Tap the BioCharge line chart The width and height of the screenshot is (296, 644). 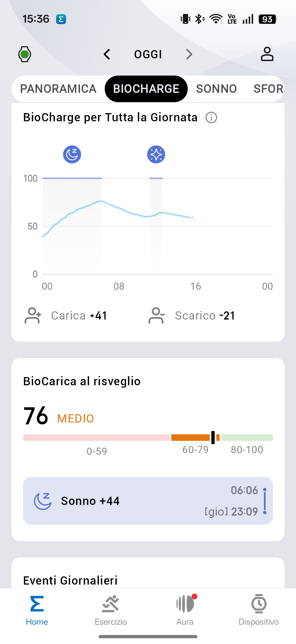click(x=158, y=225)
